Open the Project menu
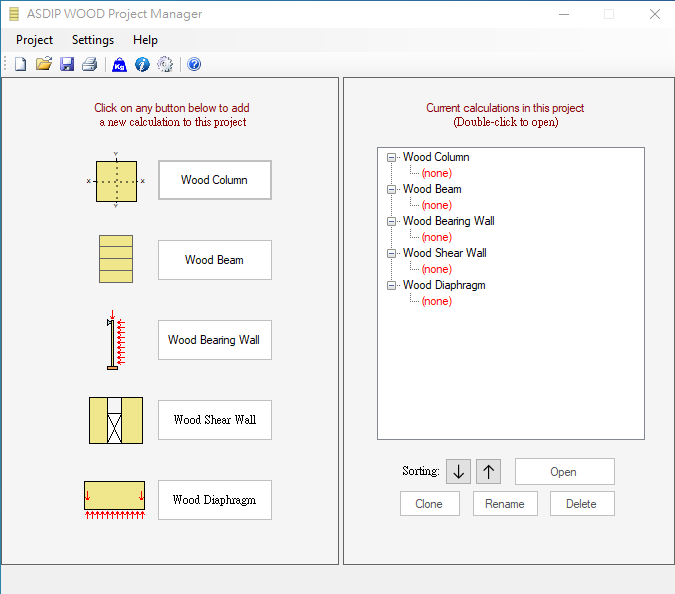 pyautogui.click(x=35, y=40)
